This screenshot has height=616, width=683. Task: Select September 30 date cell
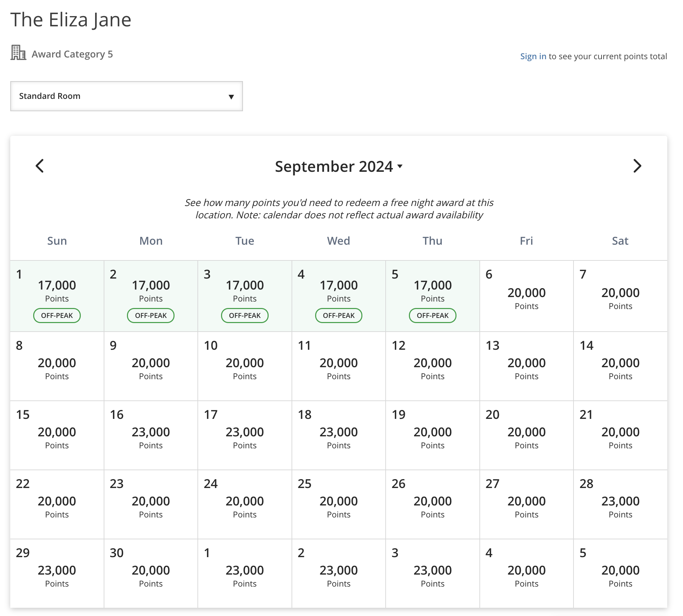click(151, 574)
